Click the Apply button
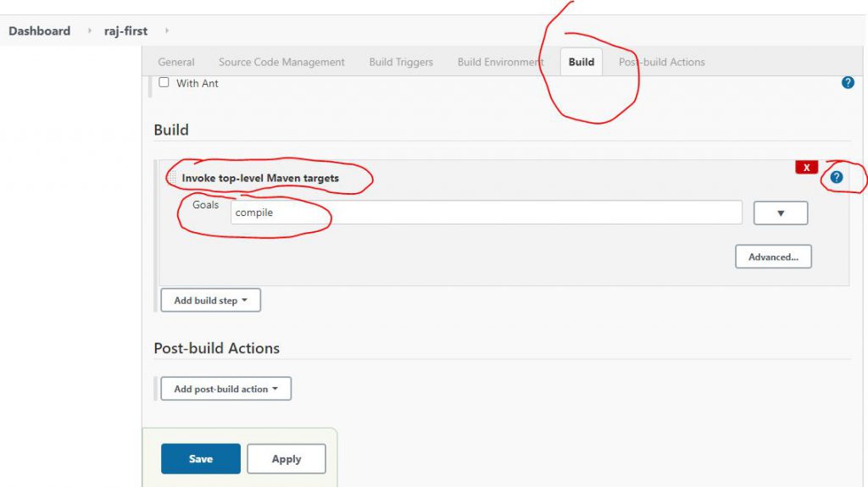 coord(286,459)
